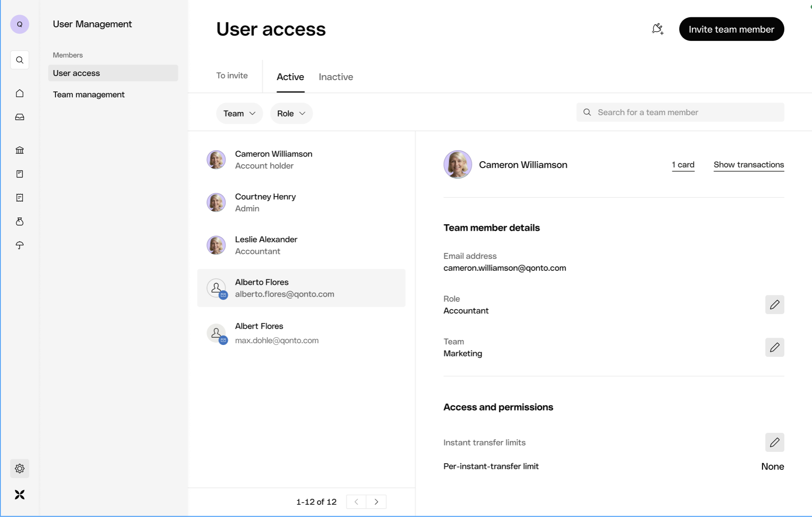This screenshot has width=812, height=517.
Task: Open the settings gear icon
Action: [x=20, y=468]
